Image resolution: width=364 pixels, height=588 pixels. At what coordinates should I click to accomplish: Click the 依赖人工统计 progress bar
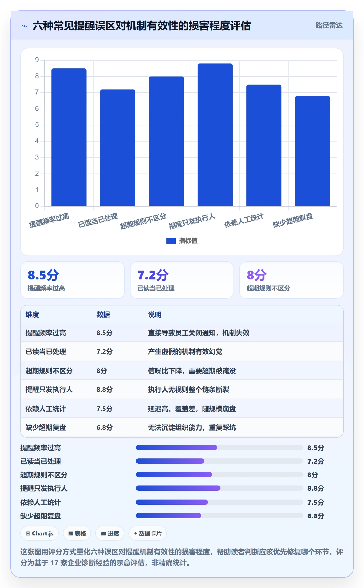pos(219,502)
